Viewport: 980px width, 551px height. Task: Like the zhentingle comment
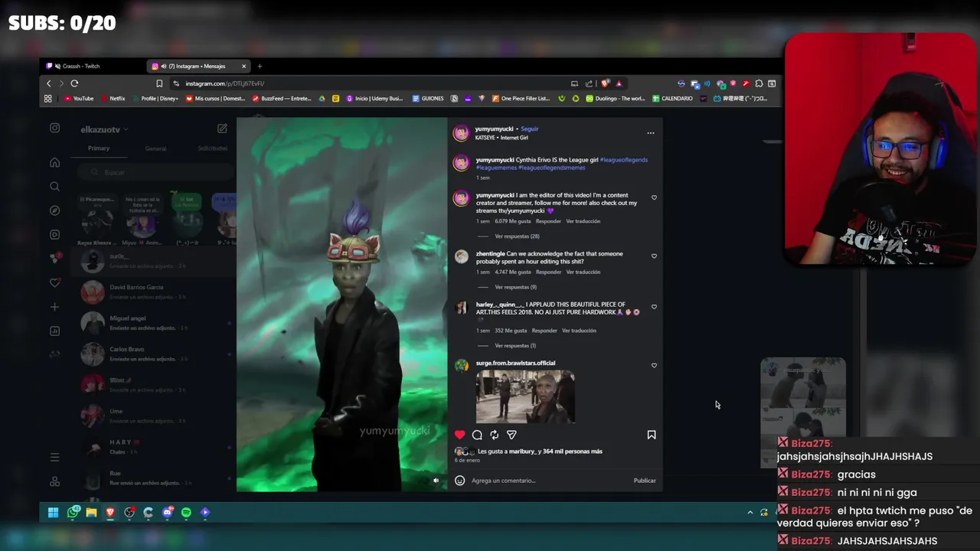tap(654, 256)
